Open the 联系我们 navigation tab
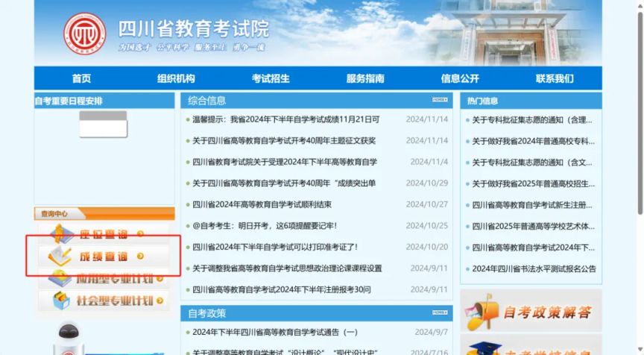The height and width of the screenshot is (355, 644). 555,78
